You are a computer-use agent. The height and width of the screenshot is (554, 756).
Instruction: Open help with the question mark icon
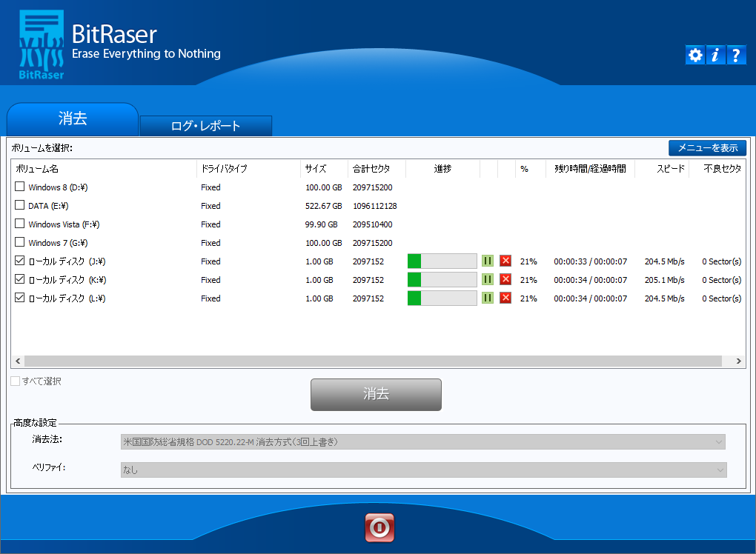[736, 55]
